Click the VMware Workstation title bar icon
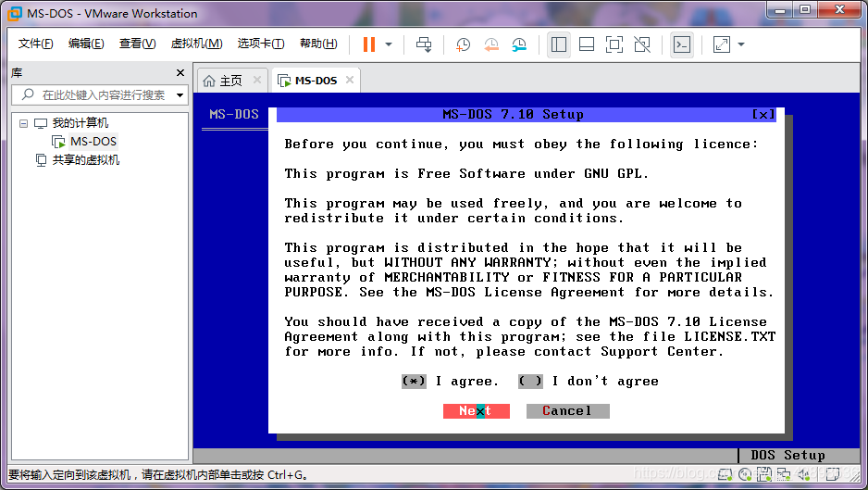The height and width of the screenshot is (490, 868). 15,13
